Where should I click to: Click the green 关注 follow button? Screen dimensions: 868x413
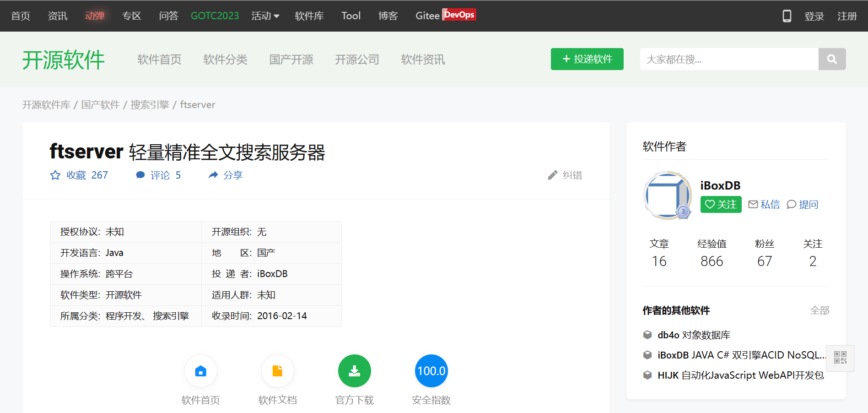[x=721, y=204]
